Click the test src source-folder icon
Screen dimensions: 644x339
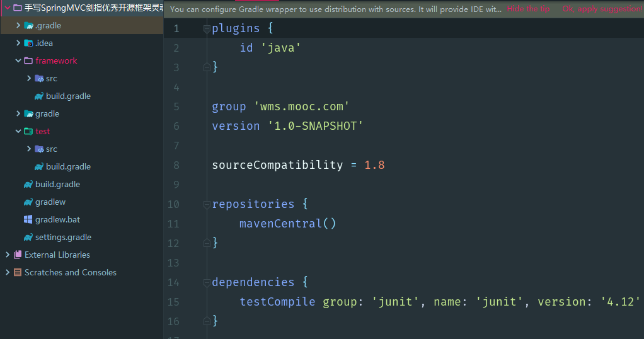[40, 149]
